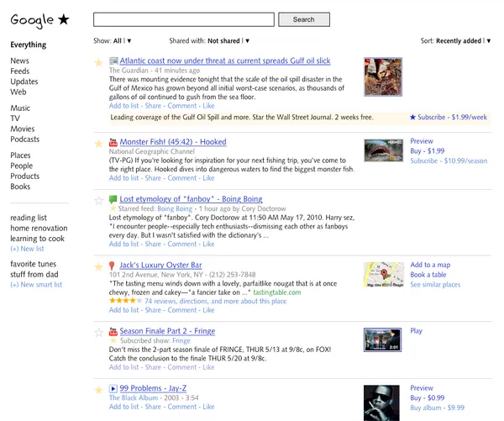Open the Monster Fish shark thumbnail
The width and height of the screenshot is (504, 421).
[384, 150]
